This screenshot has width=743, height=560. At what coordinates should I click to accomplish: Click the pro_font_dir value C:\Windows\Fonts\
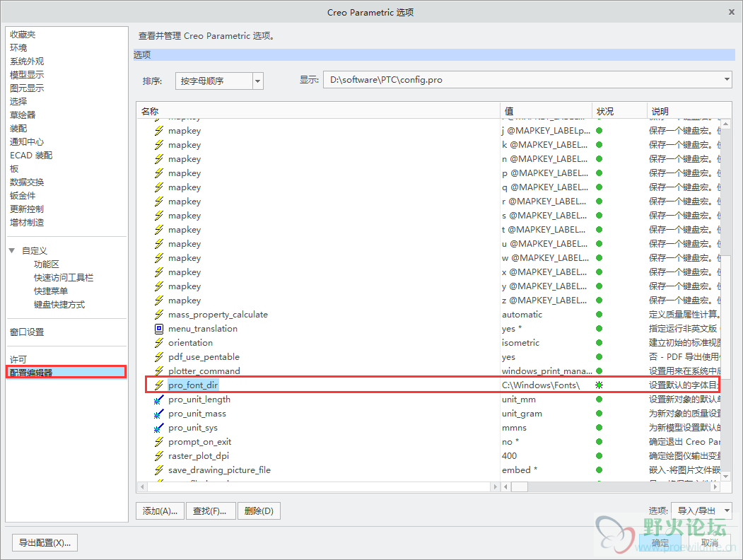pyautogui.click(x=541, y=385)
